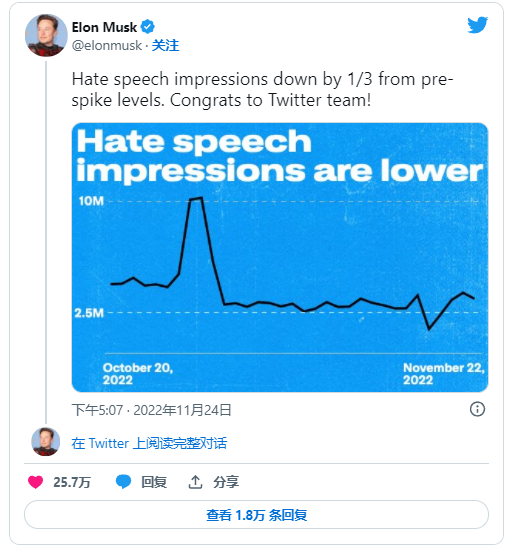The image size is (510, 551).
Task: Click the 25.7万 like count
Action: tap(72, 482)
